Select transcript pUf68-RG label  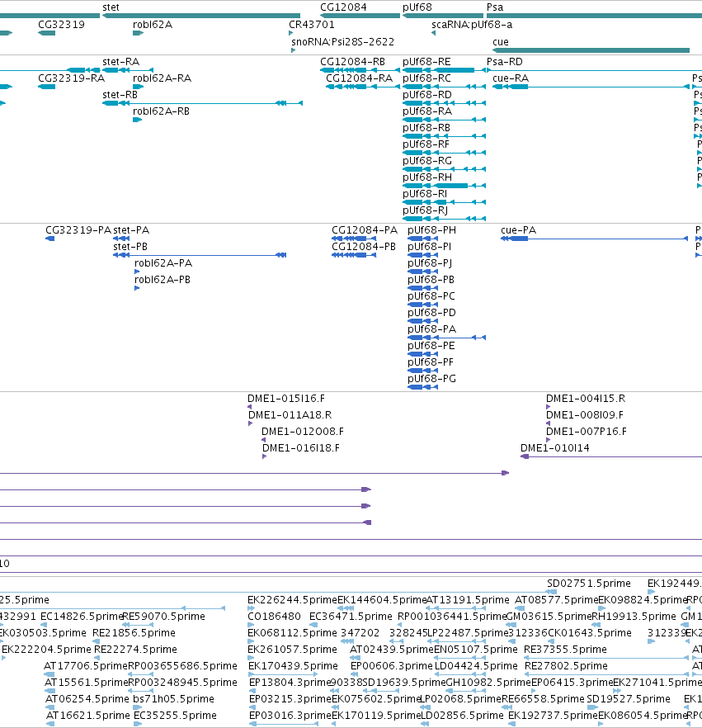[x=426, y=160]
